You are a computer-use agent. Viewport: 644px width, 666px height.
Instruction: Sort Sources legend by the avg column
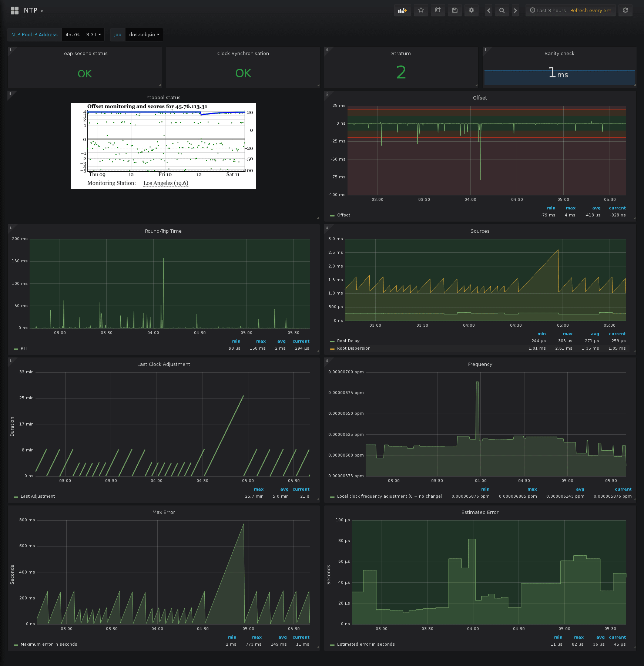coord(595,334)
